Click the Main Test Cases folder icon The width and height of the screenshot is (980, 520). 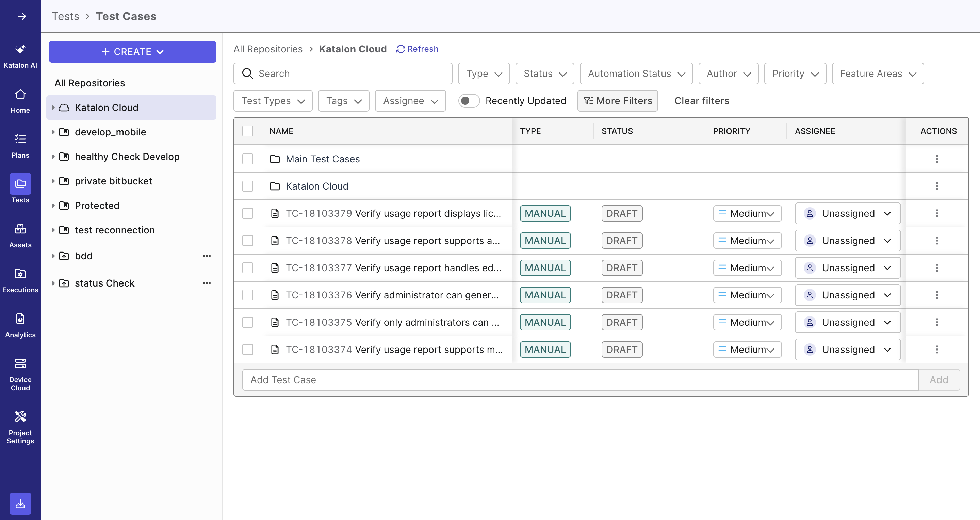[275, 159]
